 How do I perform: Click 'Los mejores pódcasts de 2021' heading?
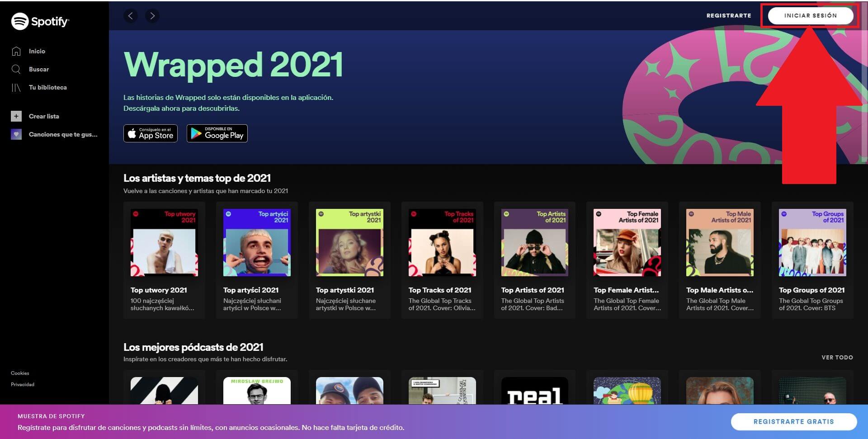coord(193,347)
